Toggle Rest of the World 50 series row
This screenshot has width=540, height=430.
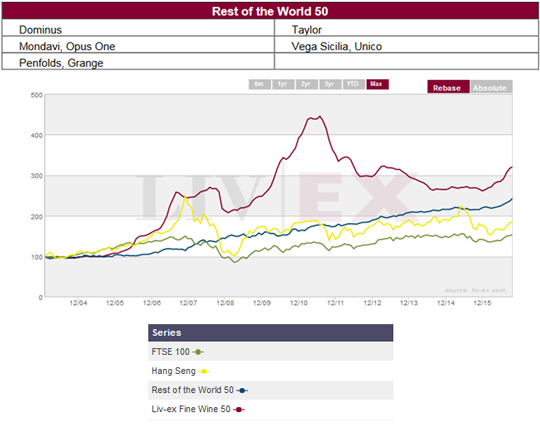[x=271, y=390]
